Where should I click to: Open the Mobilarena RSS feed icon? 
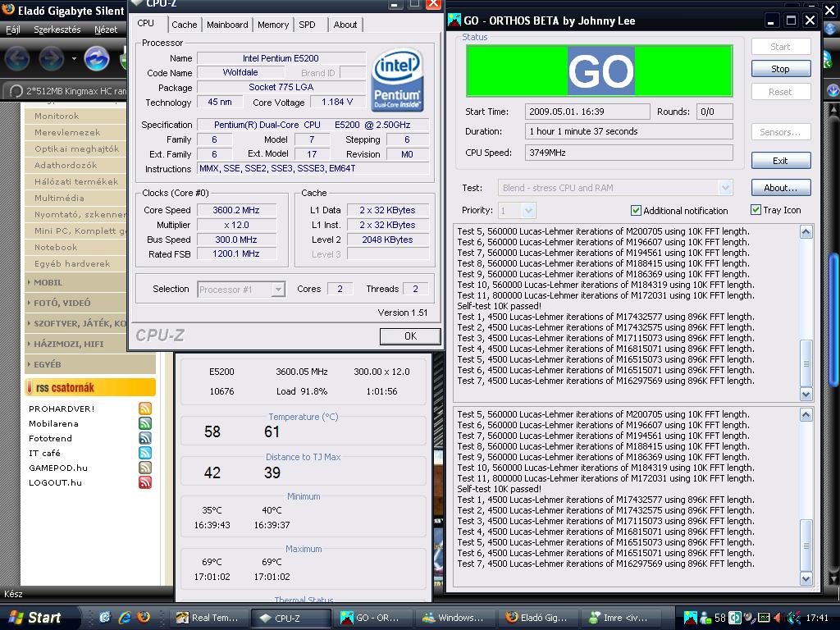(145, 423)
